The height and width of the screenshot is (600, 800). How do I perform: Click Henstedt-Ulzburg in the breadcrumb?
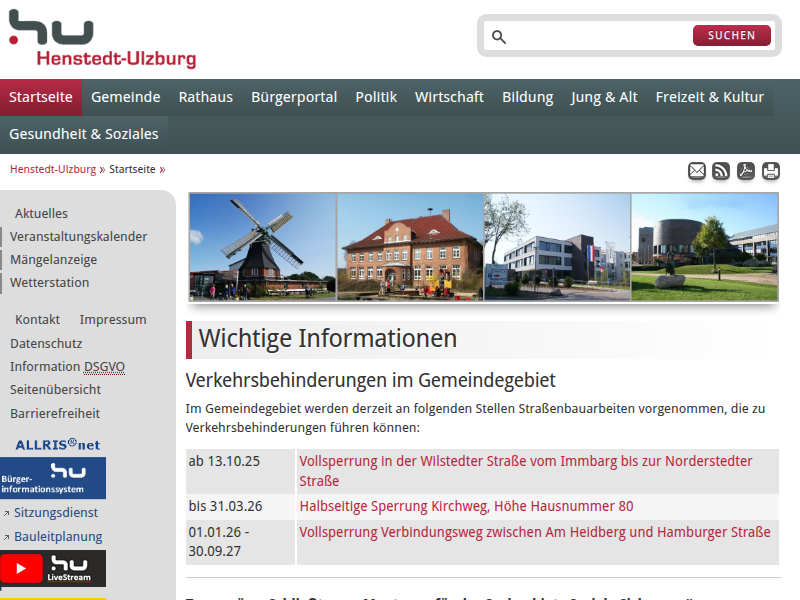point(53,170)
